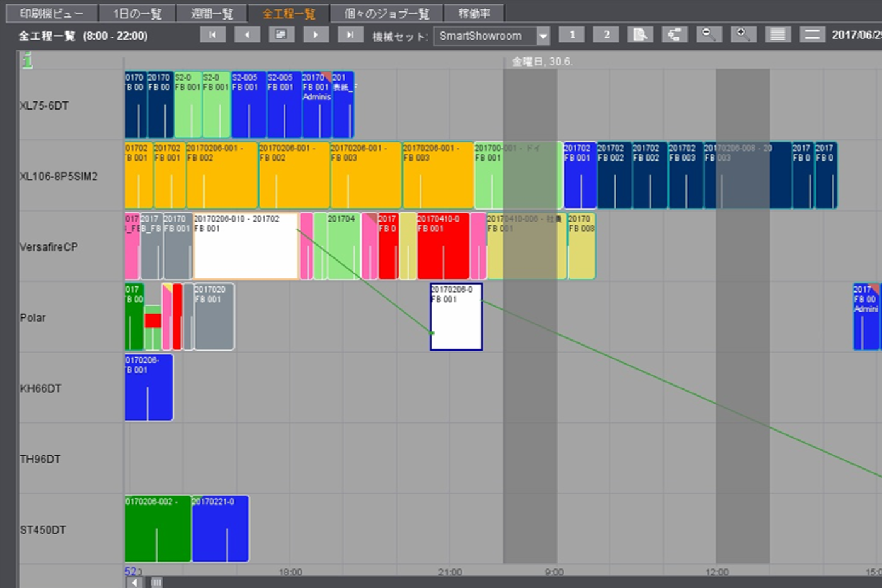Select light green 201700-001 job on XL106

point(518,175)
